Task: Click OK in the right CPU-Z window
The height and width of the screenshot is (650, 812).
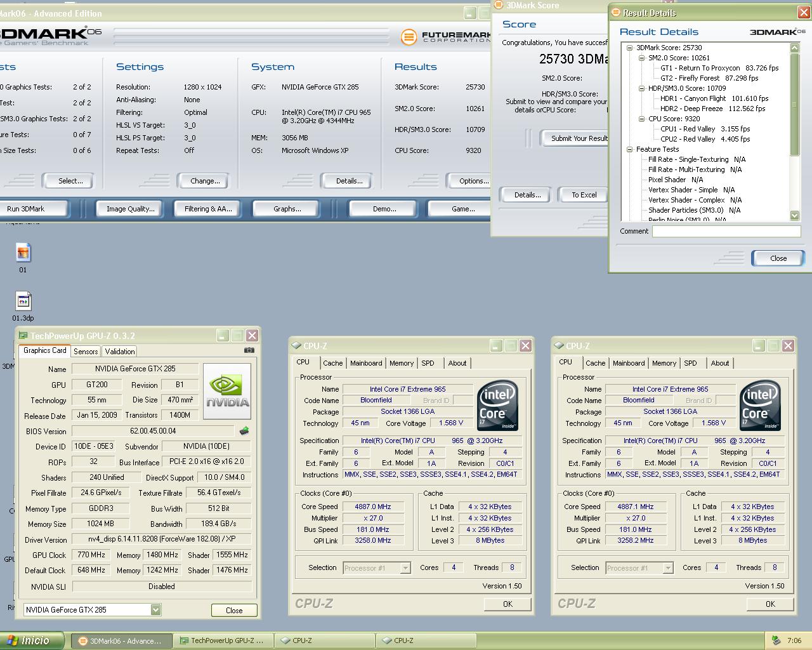Action: [x=770, y=604]
